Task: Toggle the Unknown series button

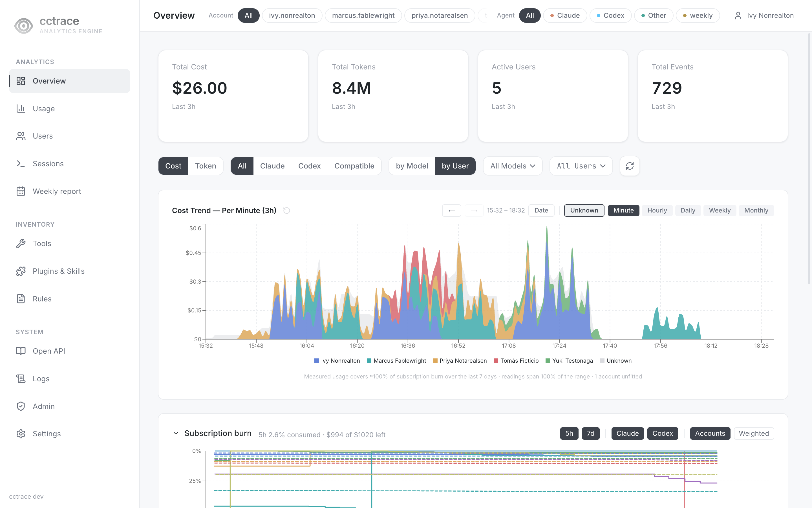Action: click(584, 211)
